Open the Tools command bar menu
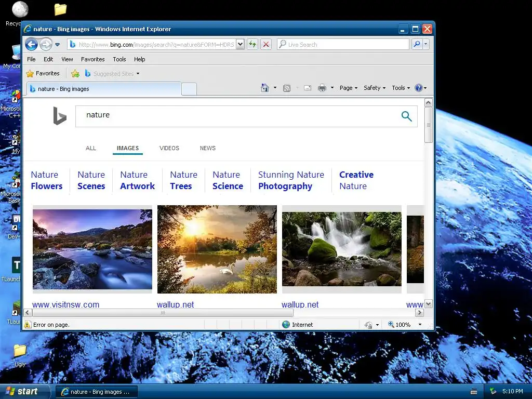532x399 pixels. click(401, 88)
